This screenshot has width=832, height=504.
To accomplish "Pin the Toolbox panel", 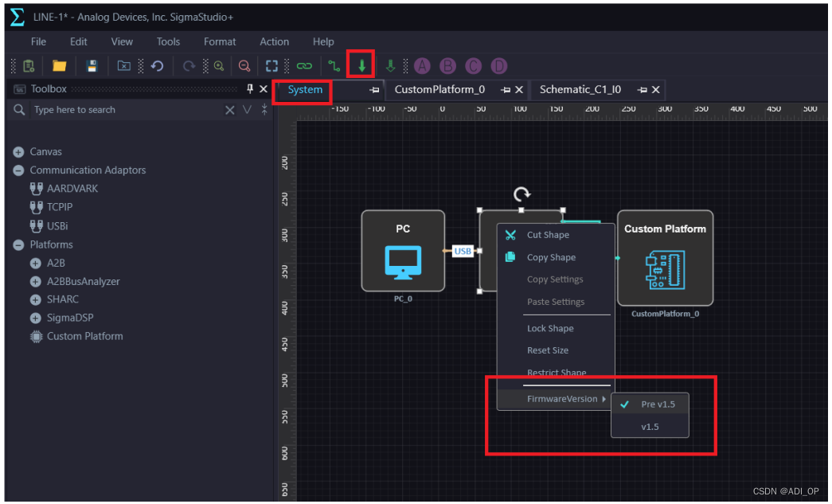I will 250,88.
